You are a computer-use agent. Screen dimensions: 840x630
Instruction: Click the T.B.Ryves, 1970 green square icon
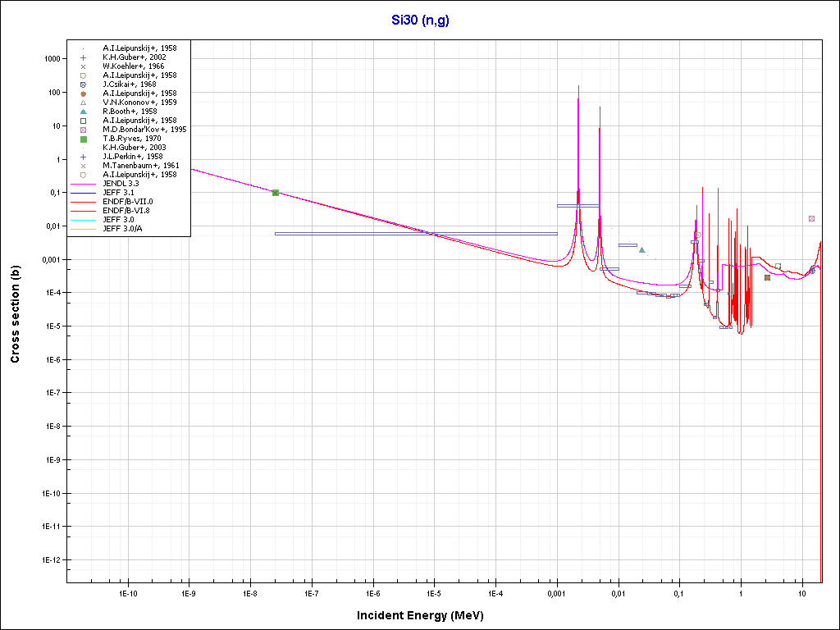click(83, 139)
